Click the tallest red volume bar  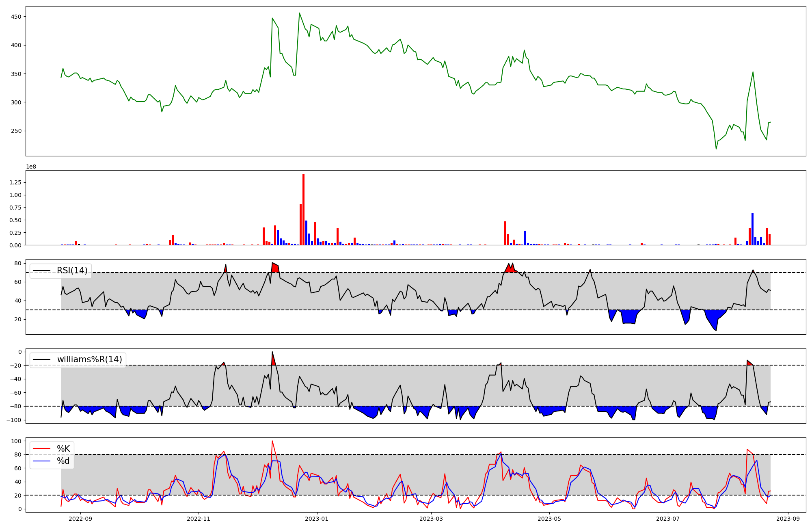303,209
